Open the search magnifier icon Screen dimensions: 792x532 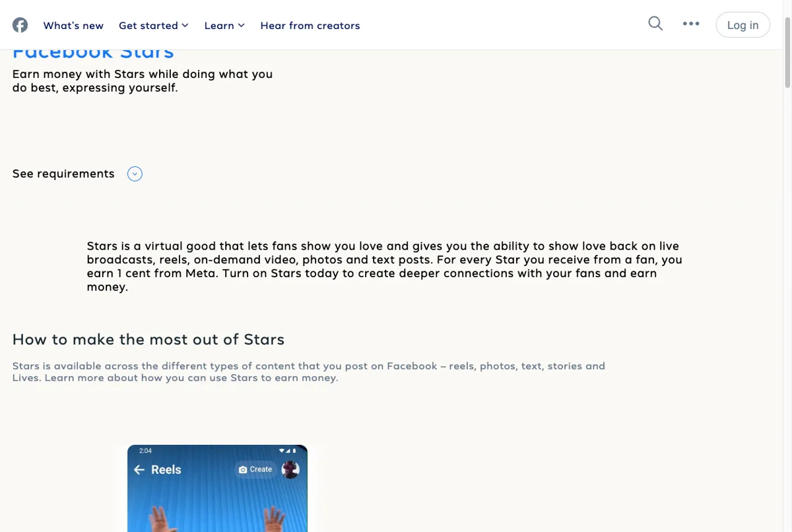point(655,24)
